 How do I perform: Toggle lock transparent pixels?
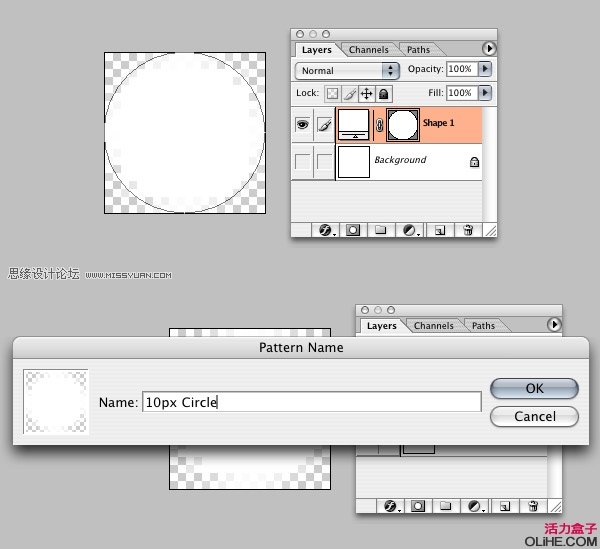332,94
